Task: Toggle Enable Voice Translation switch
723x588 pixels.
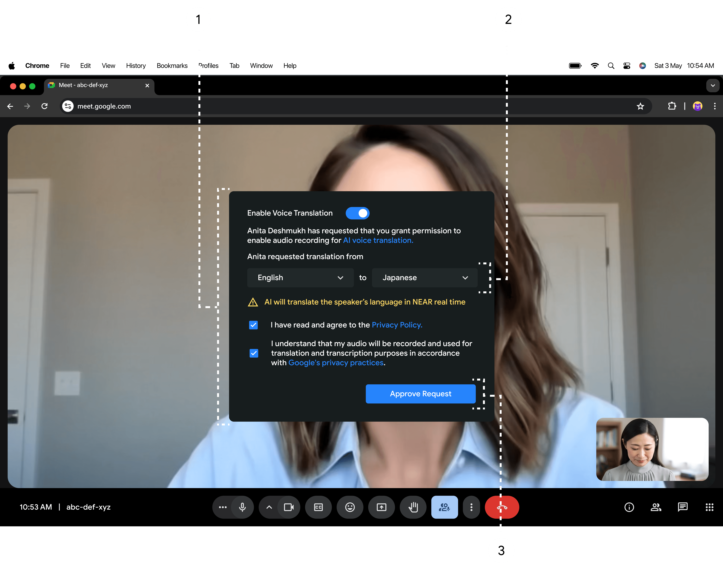Action: tap(357, 213)
